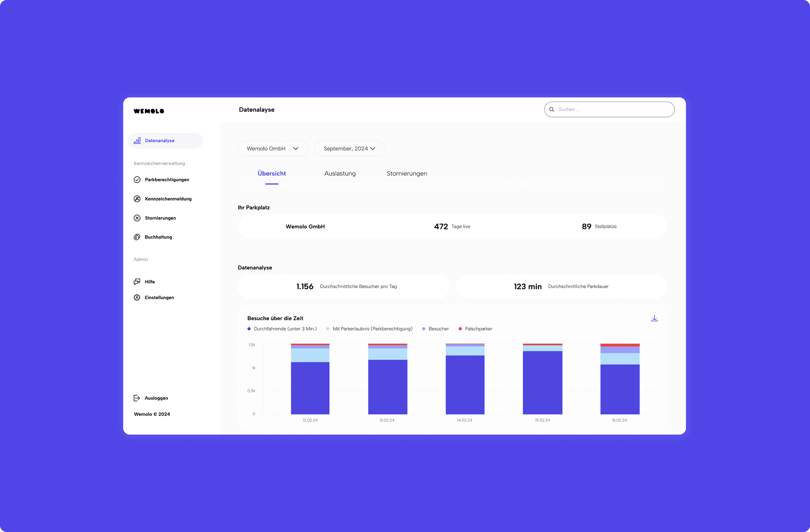Click the Kennzeichenmeldung icon

[137, 199]
